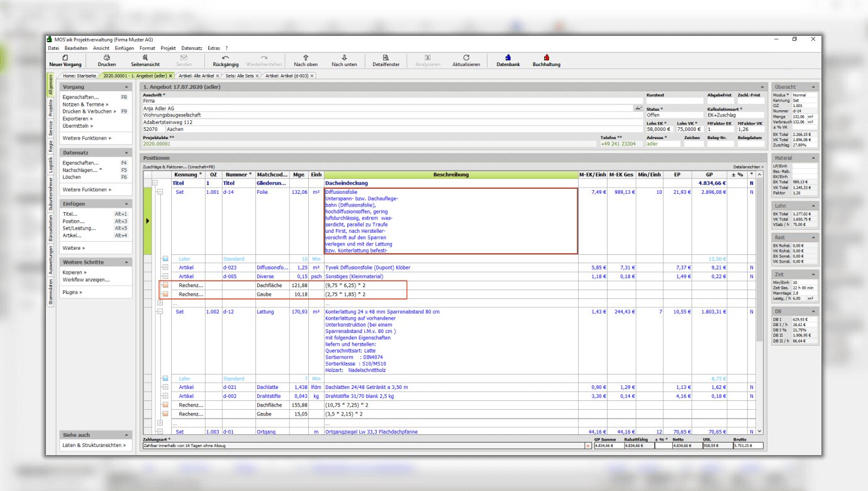Launch Buchhaltung from the toolbar
The image size is (868, 491).
coord(546,57)
